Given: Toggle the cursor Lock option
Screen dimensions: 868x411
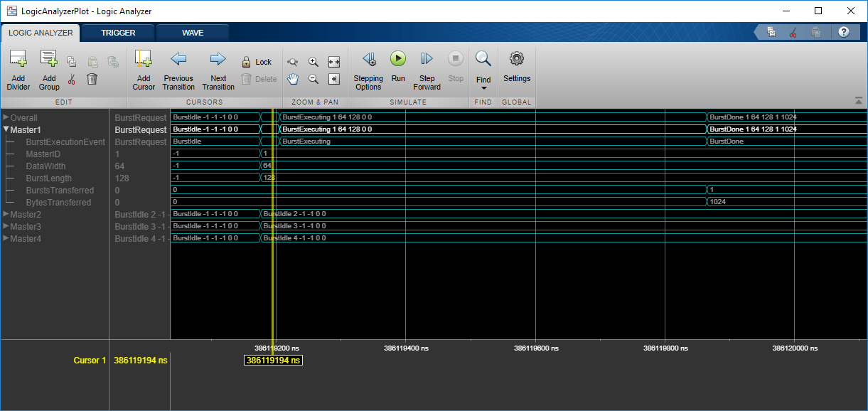Looking at the screenshot, I should [256, 62].
